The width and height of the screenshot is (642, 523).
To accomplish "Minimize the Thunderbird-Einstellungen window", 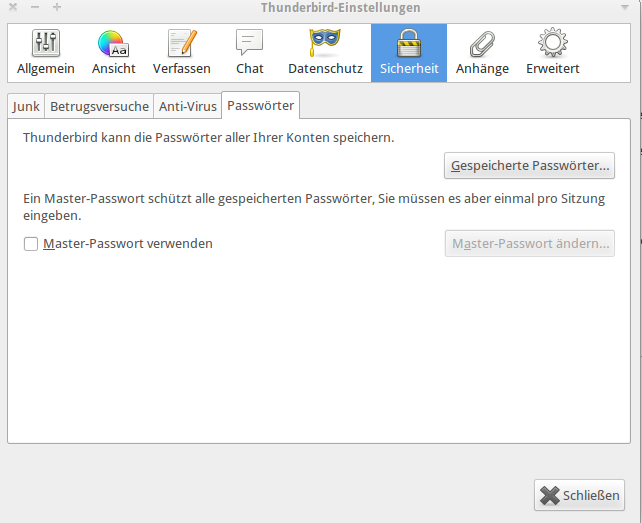I will [x=35, y=7].
